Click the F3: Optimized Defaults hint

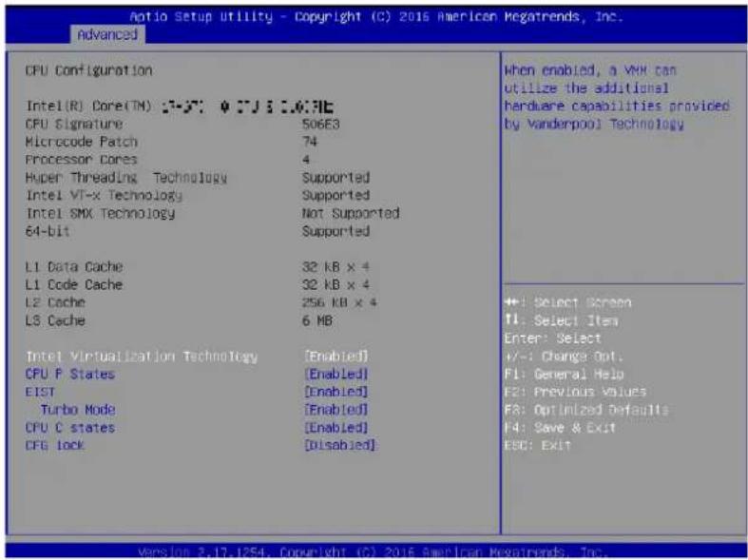click(586, 410)
